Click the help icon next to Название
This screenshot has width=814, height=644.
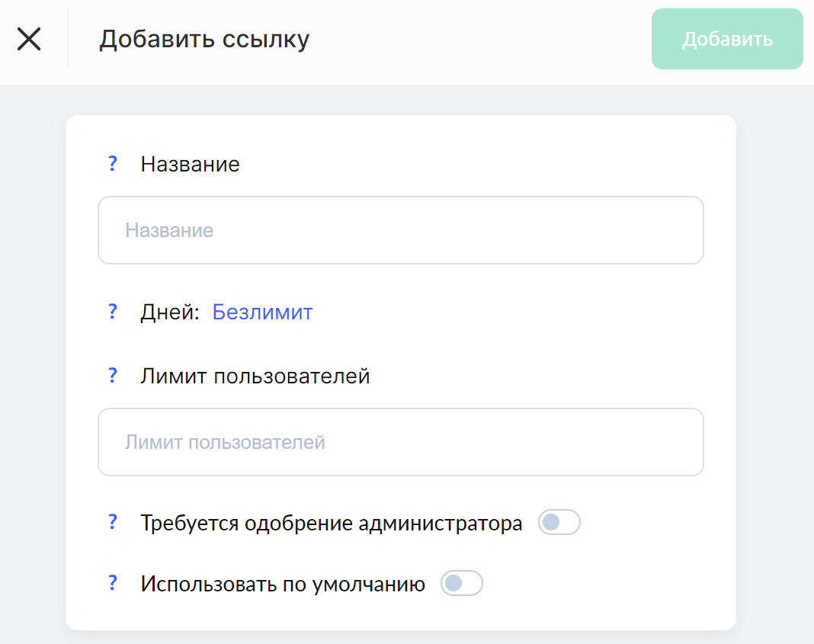click(x=113, y=163)
